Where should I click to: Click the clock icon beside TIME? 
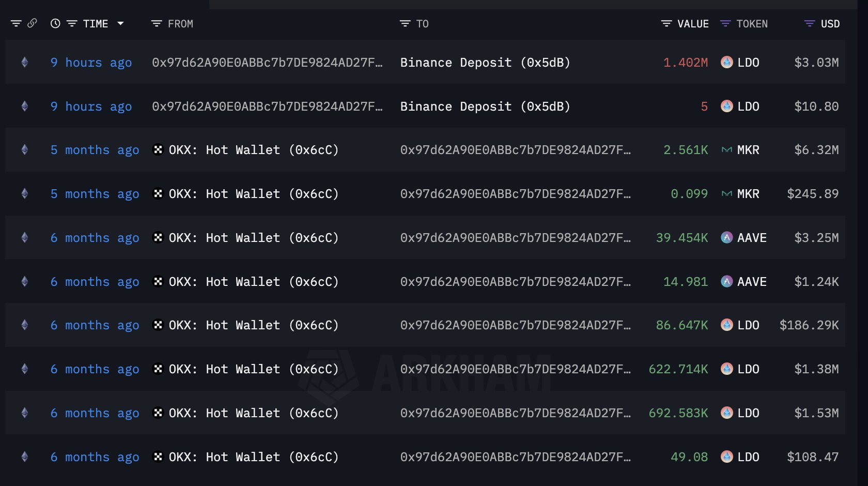tap(55, 23)
